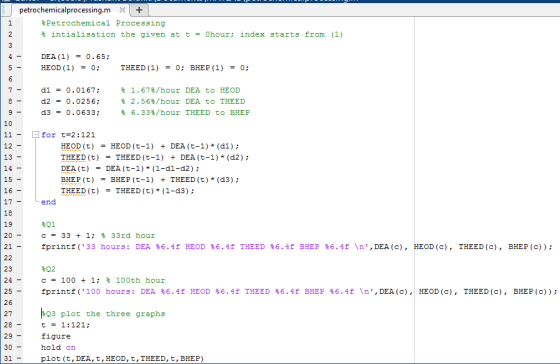
Task: Click breakpoint dash beside line 5
Action: click(19, 68)
